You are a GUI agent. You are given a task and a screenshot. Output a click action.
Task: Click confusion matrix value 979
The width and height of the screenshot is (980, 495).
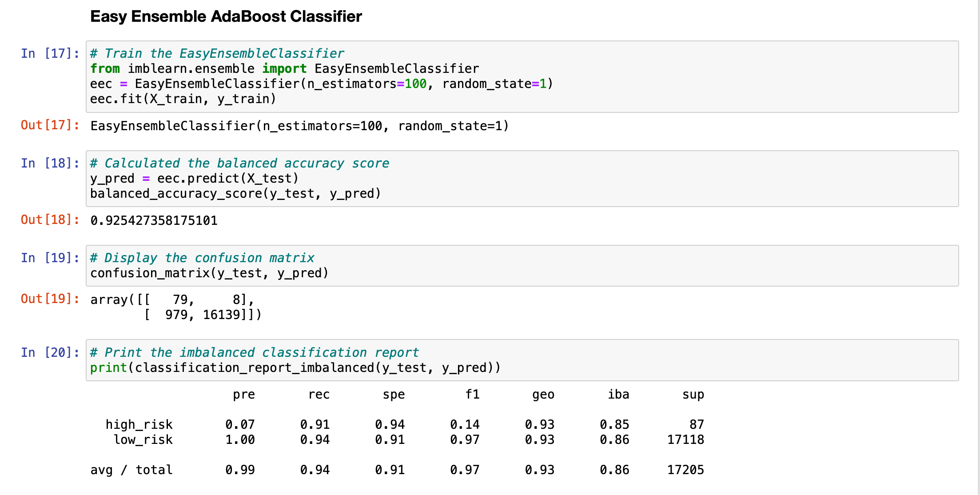pos(176,315)
